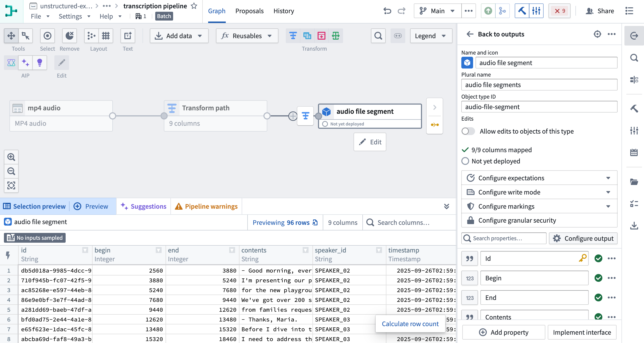Click the search icon in canvas toolbar

coord(378,36)
